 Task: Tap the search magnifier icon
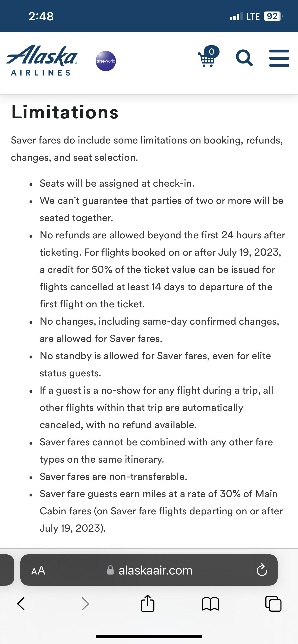244,58
